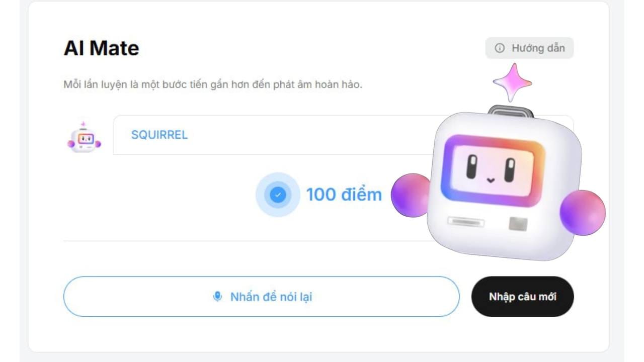644x362 pixels.
Task: Click the blue checkmark score circle
Action: coord(278,195)
